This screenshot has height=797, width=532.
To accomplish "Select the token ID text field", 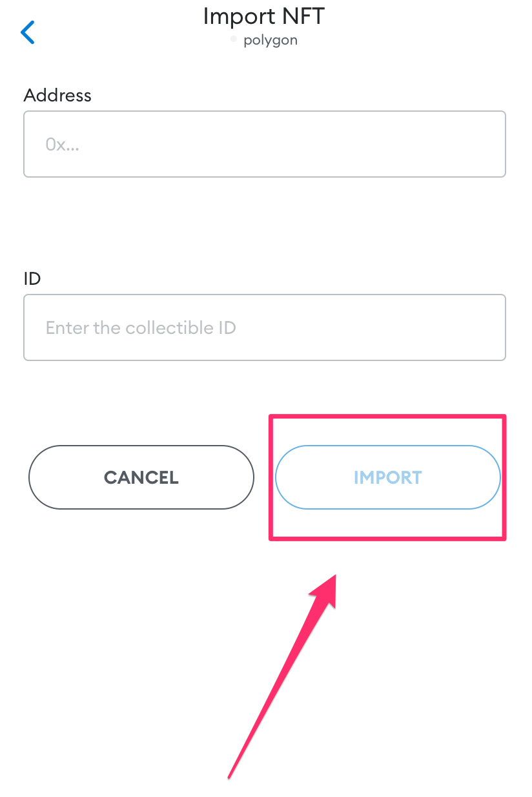I will click(265, 327).
